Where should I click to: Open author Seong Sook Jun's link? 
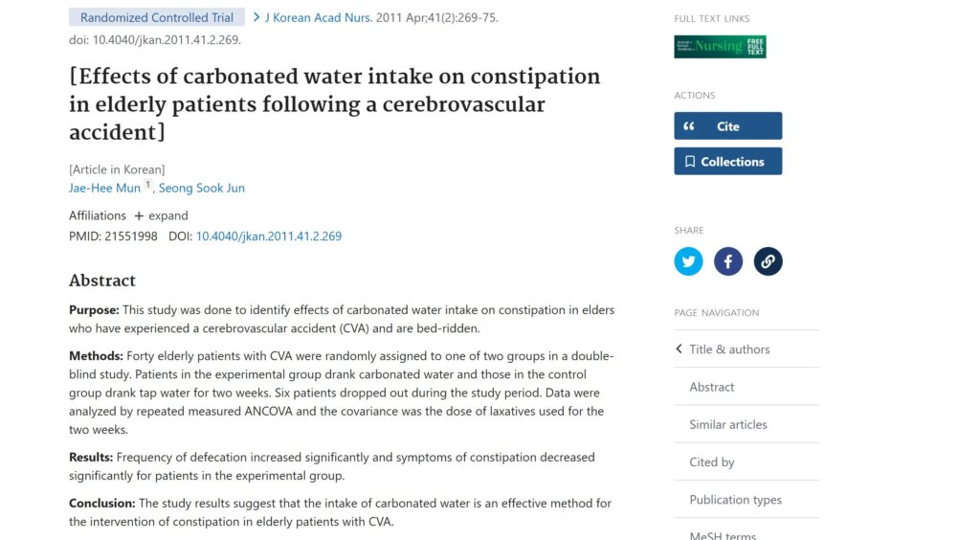click(x=202, y=188)
